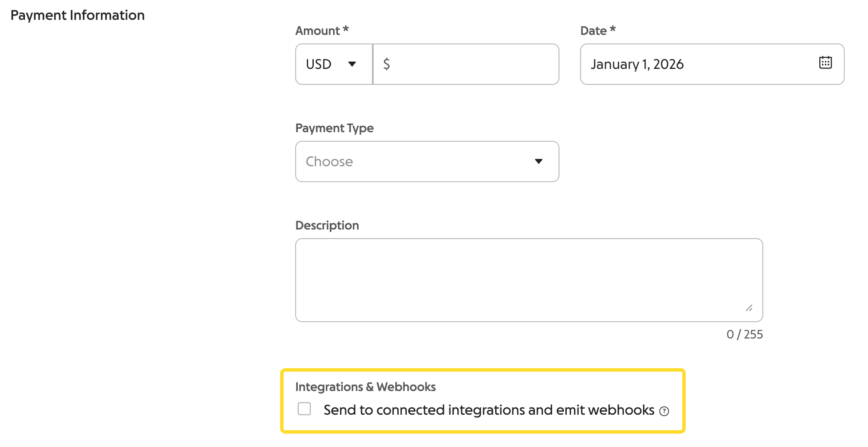Open the USD currency dropdown
The width and height of the screenshot is (868, 447).
pos(334,64)
